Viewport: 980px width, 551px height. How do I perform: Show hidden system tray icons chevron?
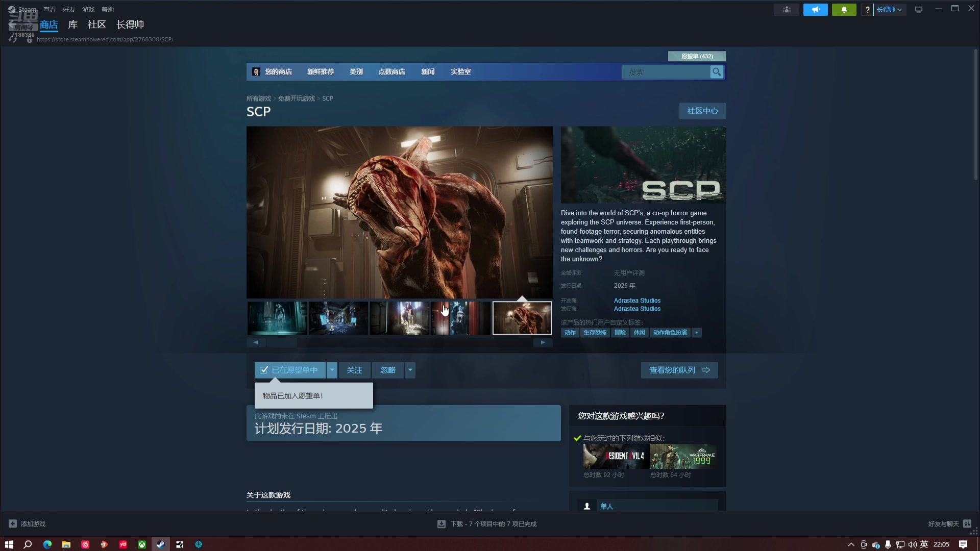click(x=851, y=544)
